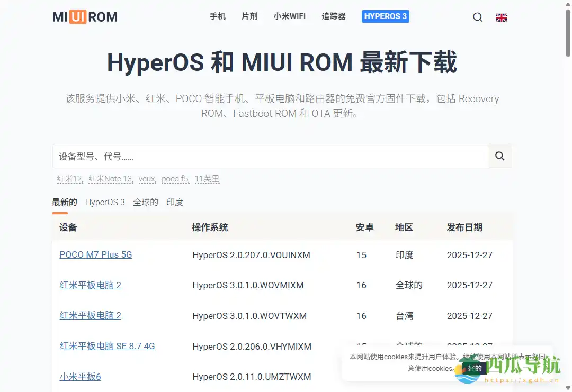The height and width of the screenshot is (392, 572).
Task: Switch language via the British flag icon
Action: click(x=501, y=17)
